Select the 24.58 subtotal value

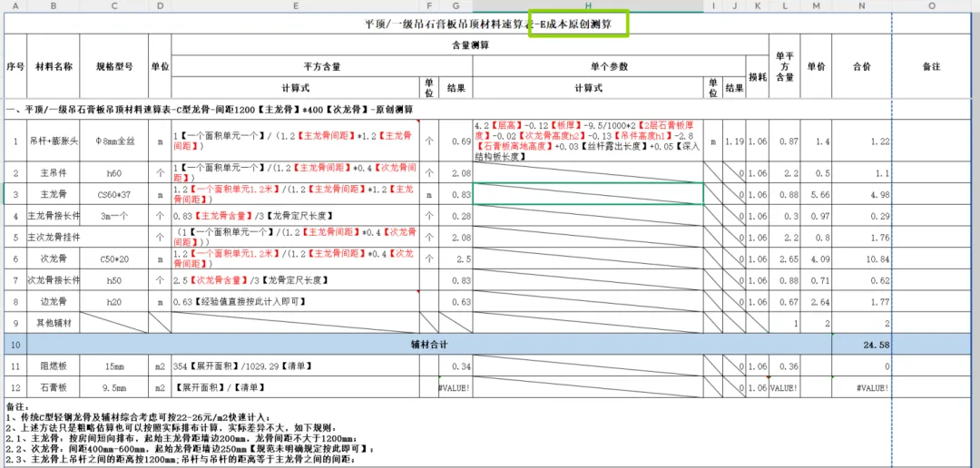(x=862, y=345)
